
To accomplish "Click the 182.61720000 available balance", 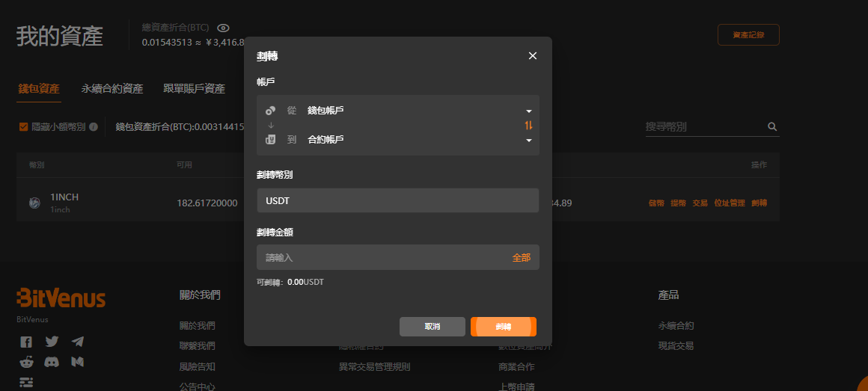I will tap(207, 203).
